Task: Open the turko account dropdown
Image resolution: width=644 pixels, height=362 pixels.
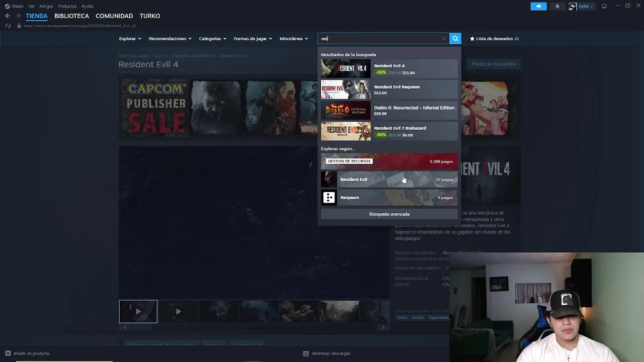Action: [x=586, y=7]
